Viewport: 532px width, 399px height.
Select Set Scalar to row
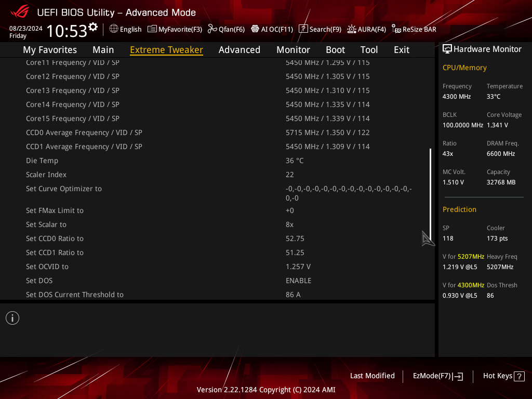[217, 224]
